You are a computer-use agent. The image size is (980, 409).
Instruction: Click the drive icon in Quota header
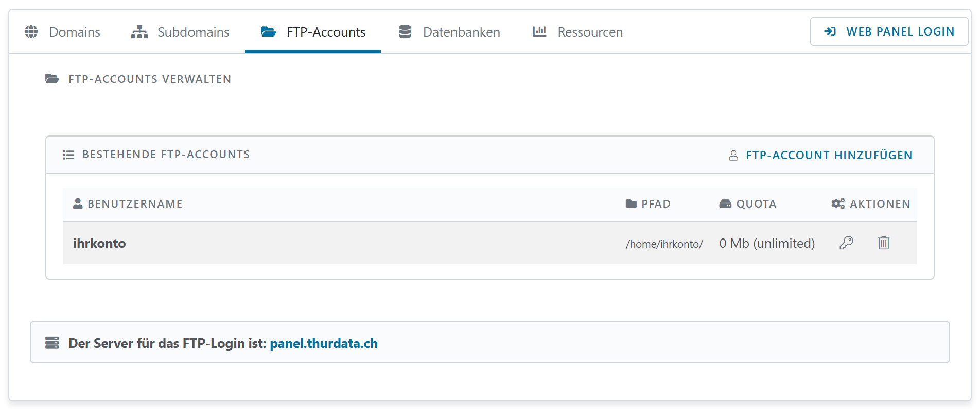pyautogui.click(x=725, y=203)
